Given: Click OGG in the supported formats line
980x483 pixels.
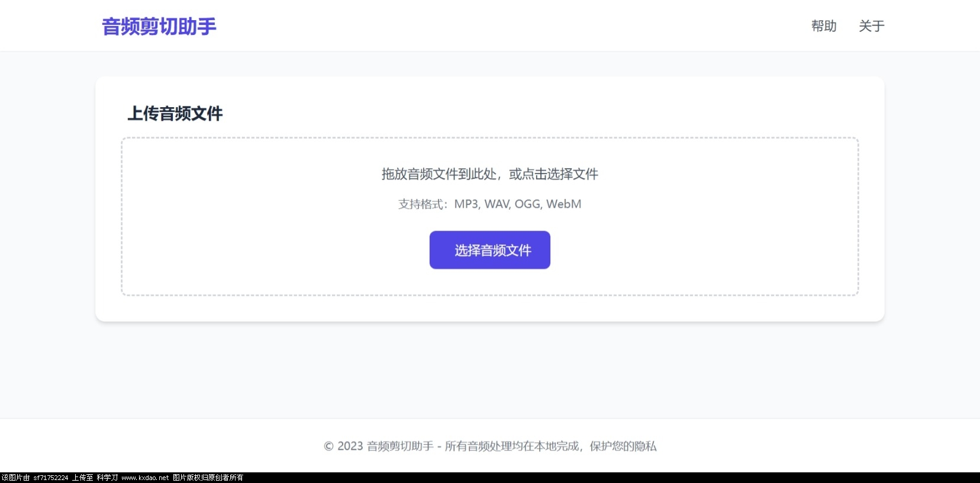Looking at the screenshot, I should pos(527,204).
